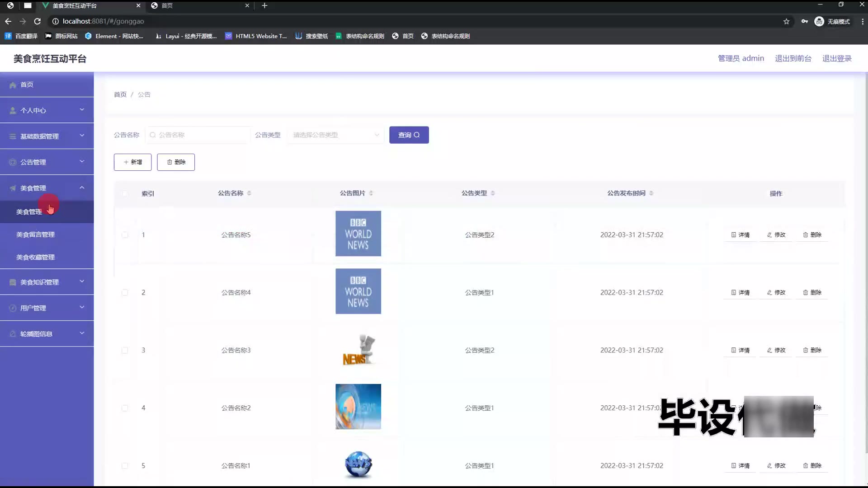Check the checkbox for row 3 公告名称3
The width and height of the screenshot is (868, 488).
tap(125, 351)
